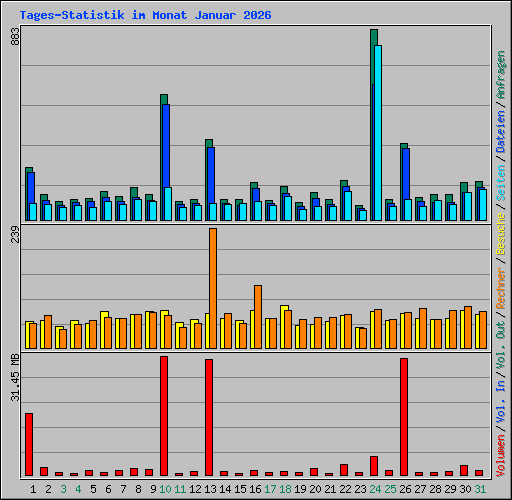Click day label 21 on the x-axis
This screenshot has width=512, height=500.
tap(330, 489)
